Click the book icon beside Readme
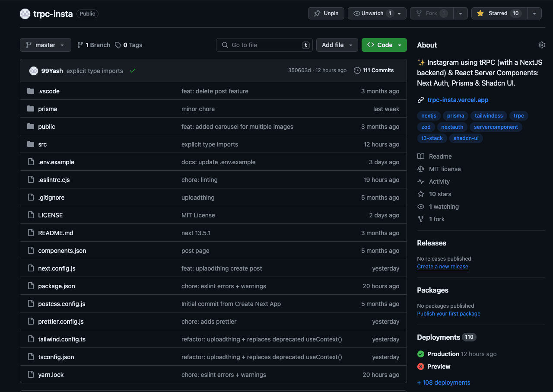The height and width of the screenshot is (392, 553). (x=421, y=156)
